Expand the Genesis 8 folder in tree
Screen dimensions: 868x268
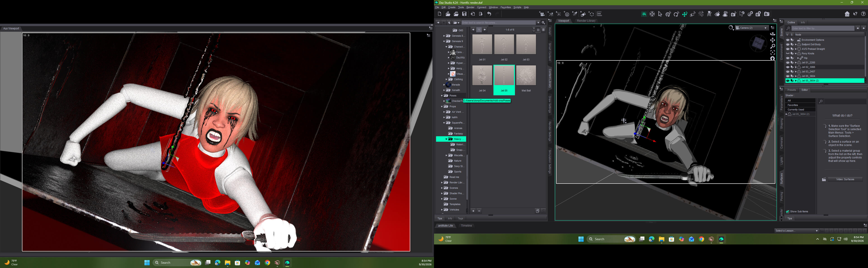coord(444,36)
